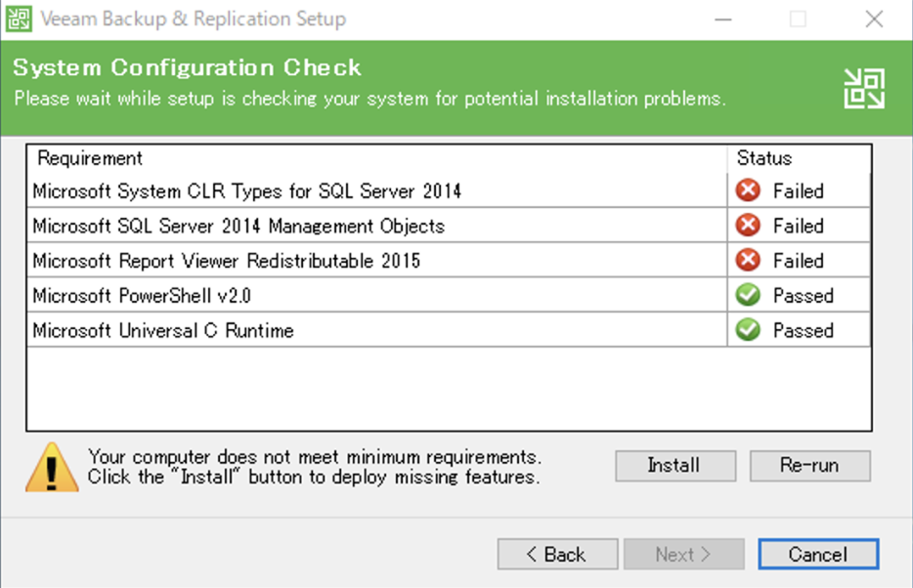
Task: Select Microsoft PowerShell v2.0 row
Action: click(449, 295)
